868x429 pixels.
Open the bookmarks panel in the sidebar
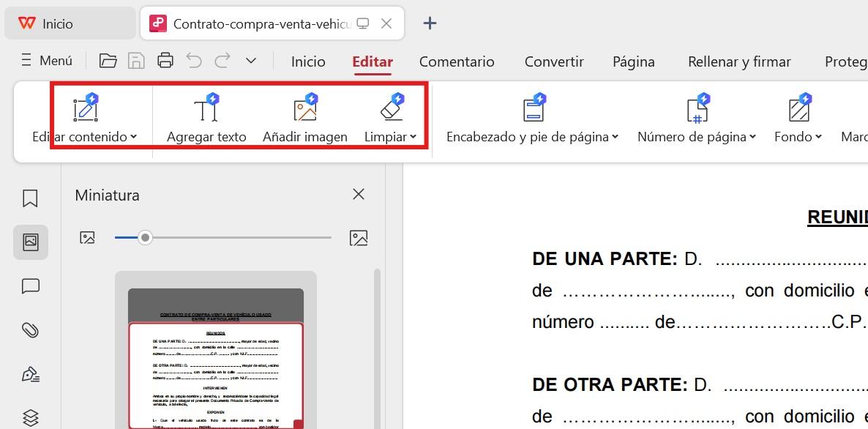(30, 198)
